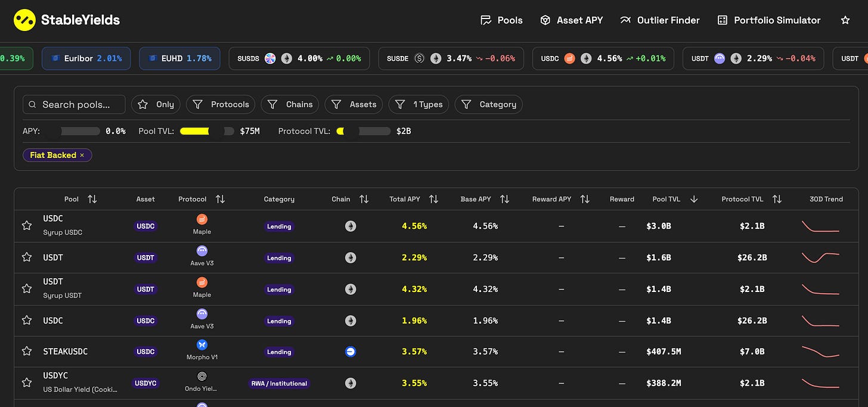Adjust the Pool TVL range slider
868x407 pixels.
click(x=207, y=131)
